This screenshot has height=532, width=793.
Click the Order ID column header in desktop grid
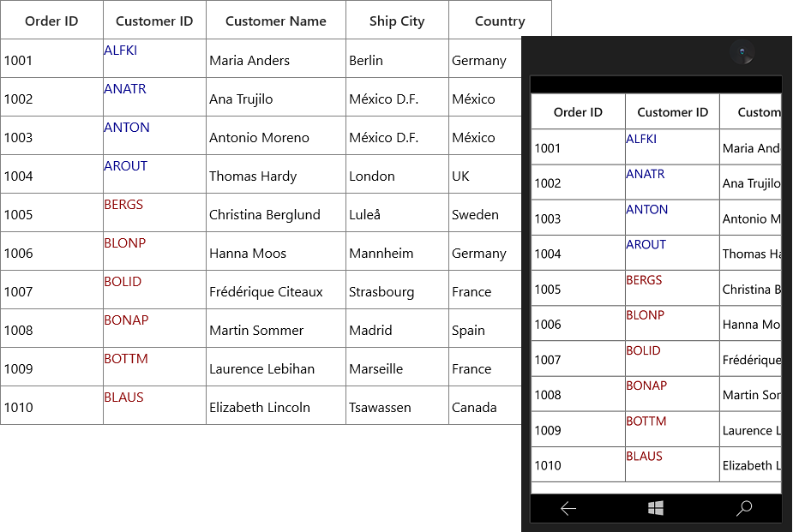[51, 21]
